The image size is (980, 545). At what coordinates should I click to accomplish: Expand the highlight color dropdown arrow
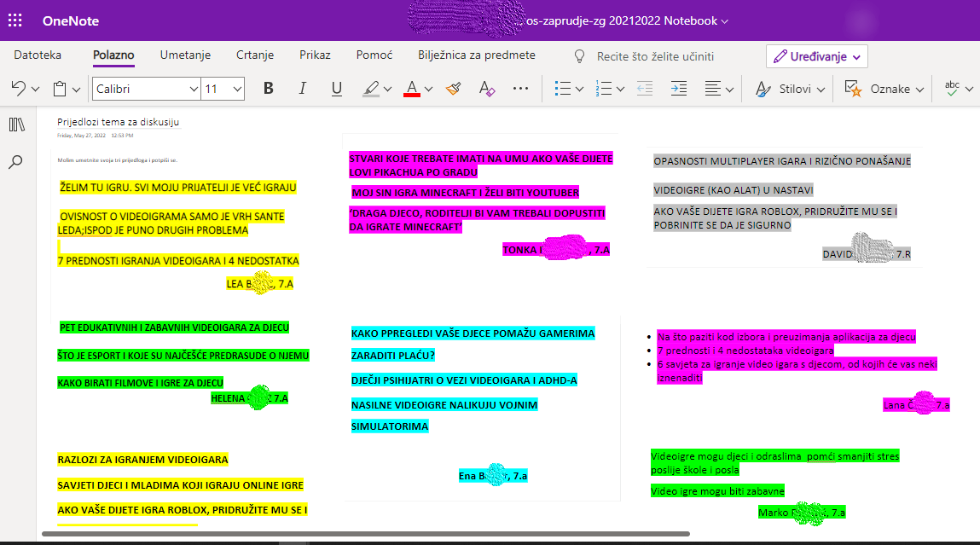coord(387,90)
